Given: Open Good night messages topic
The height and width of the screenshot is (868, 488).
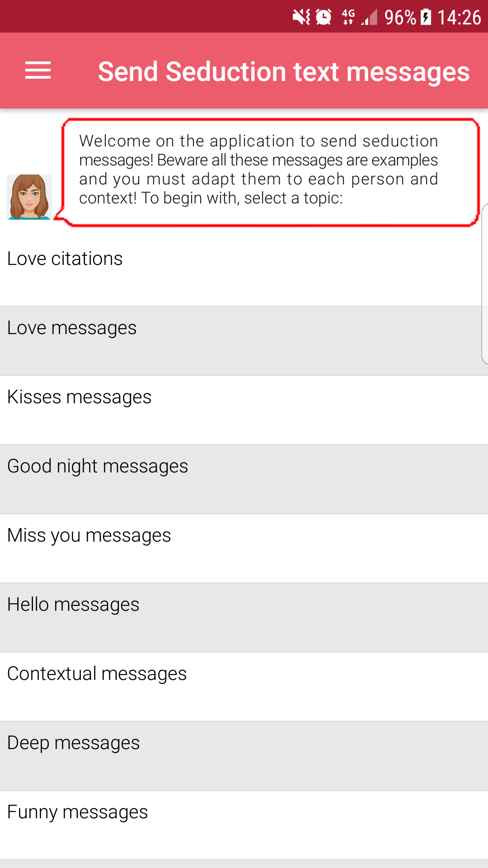Looking at the screenshot, I should click(x=244, y=479).
